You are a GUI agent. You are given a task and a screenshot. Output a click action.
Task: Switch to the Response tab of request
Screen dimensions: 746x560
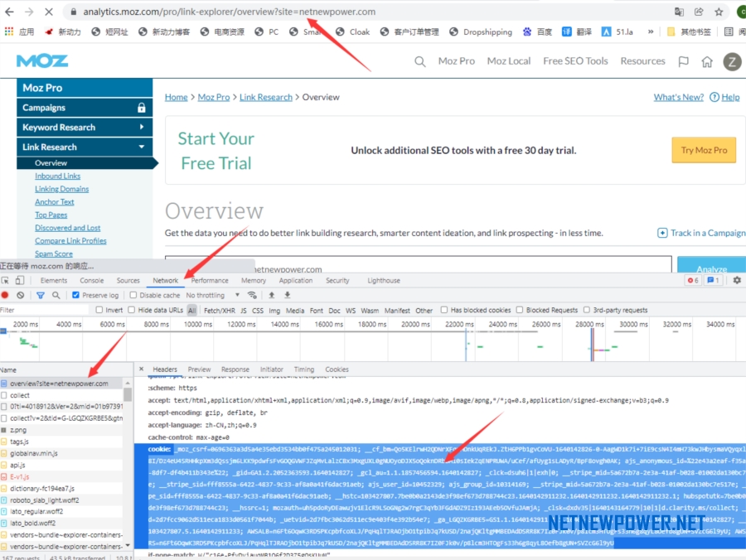pos(235,369)
